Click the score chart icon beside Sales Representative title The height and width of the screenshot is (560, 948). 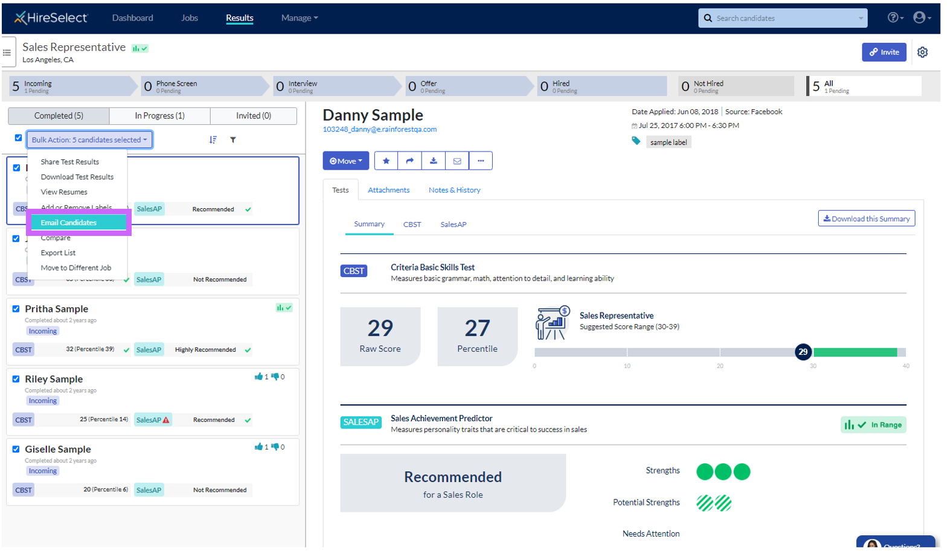pyautogui.click(x=140, y=48)
